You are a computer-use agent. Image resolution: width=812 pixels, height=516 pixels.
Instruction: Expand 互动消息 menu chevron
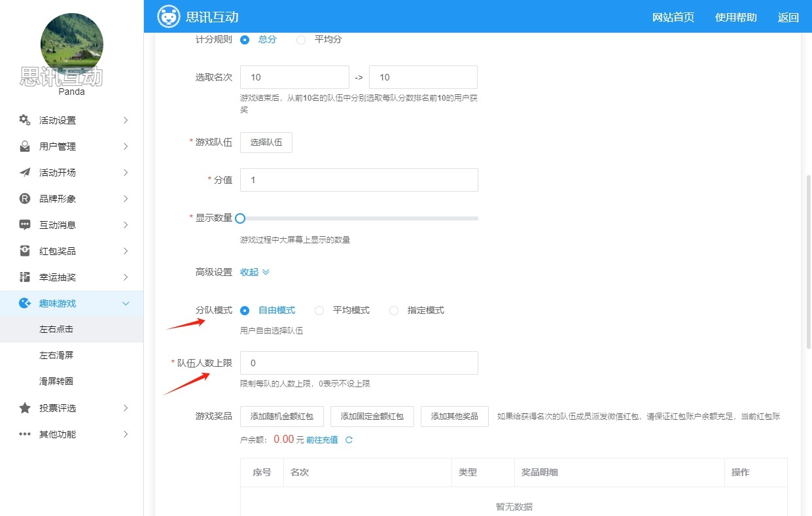tap(126, 224)
